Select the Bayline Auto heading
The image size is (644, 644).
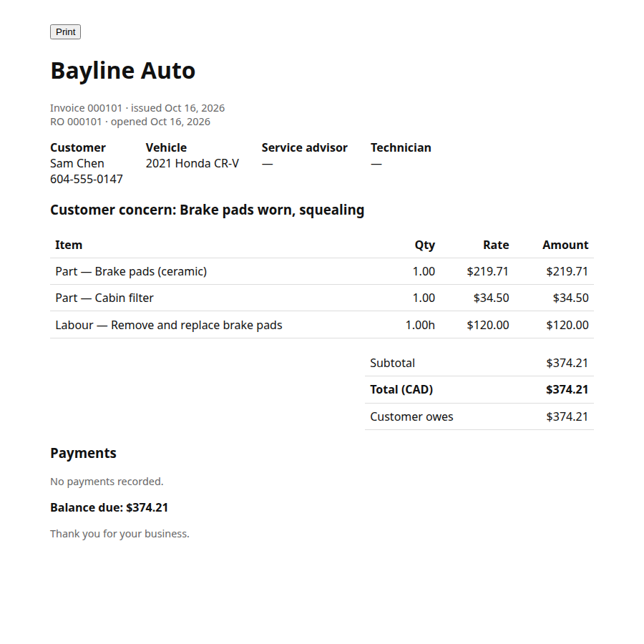coord(123,71)
